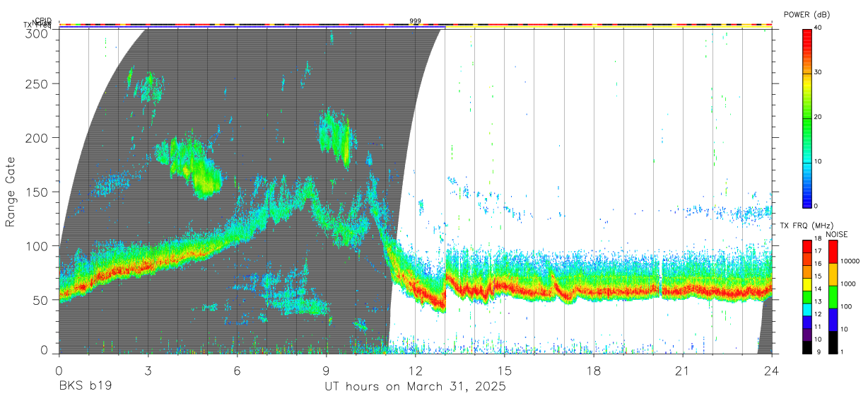The image size is (868, 401).
Task: Select the "POWER (dB)" colorbar heading
Action: (807, 14)
